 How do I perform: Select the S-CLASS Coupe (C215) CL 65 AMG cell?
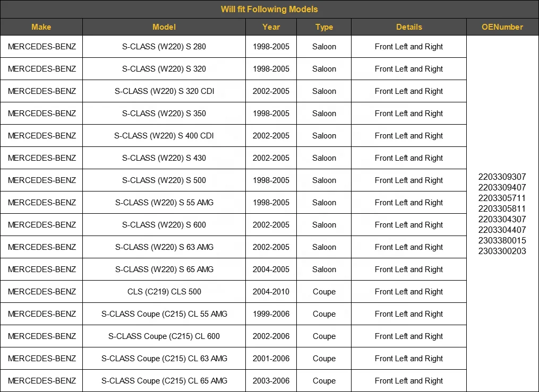tap(164, 381)
